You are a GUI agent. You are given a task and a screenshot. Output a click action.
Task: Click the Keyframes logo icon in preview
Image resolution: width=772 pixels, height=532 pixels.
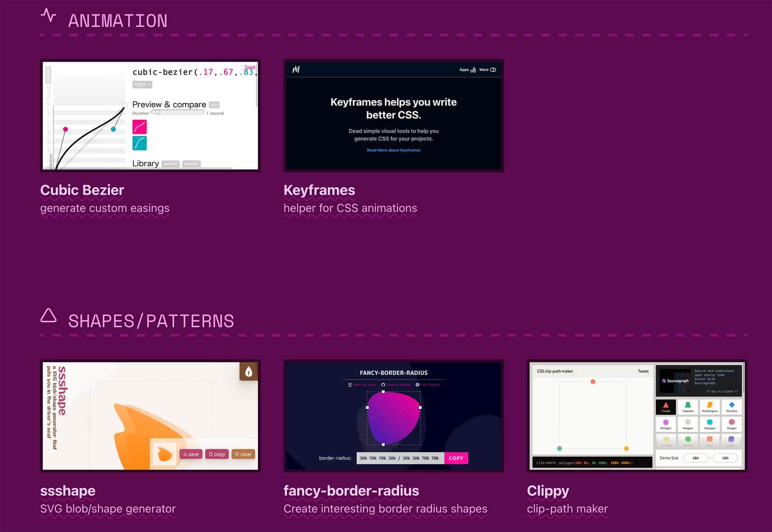pos(296,69)
